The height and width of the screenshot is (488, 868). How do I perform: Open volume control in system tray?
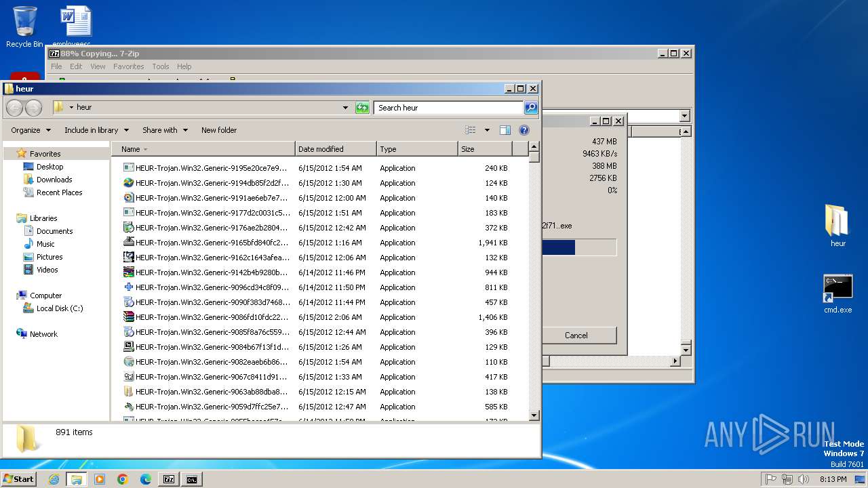click(x=804, y=479)
